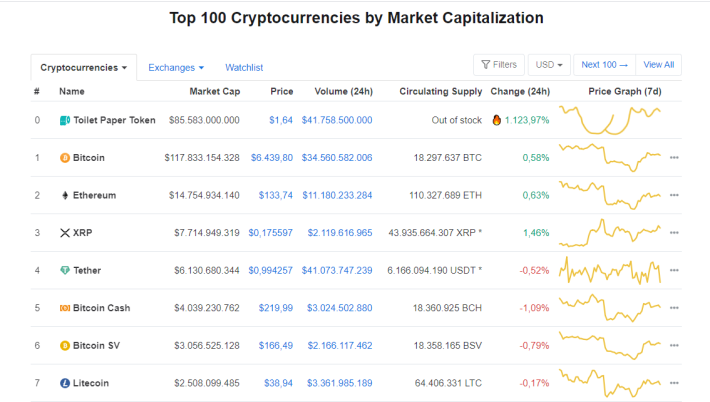Click the Bitcoin Cash logo icon
Image resolution: width=710 pixels, height=402 pixels.
point(65,308)
